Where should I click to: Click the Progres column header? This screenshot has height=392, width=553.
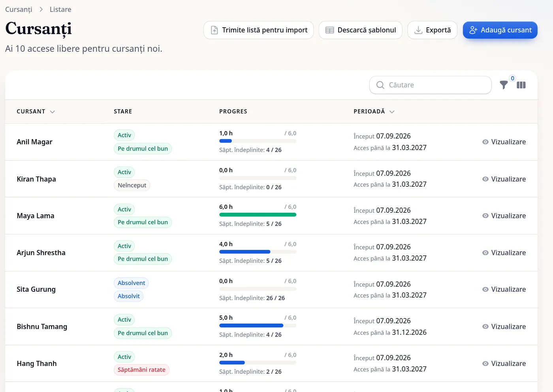coord(233,112)
